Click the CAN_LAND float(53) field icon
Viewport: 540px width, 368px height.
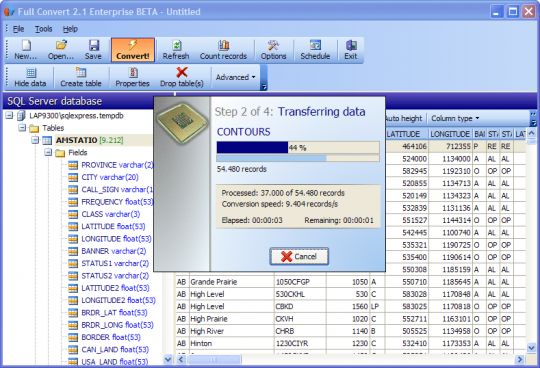point(73,350)
